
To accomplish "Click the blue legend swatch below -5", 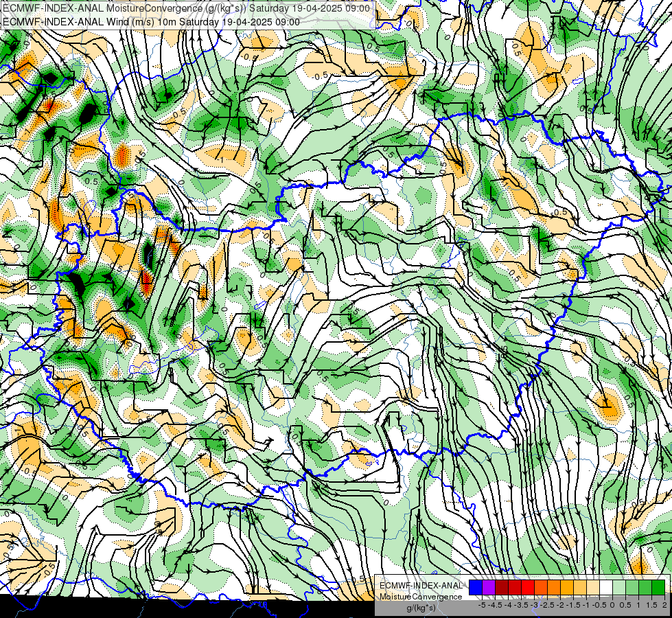I will click(476, 588).
